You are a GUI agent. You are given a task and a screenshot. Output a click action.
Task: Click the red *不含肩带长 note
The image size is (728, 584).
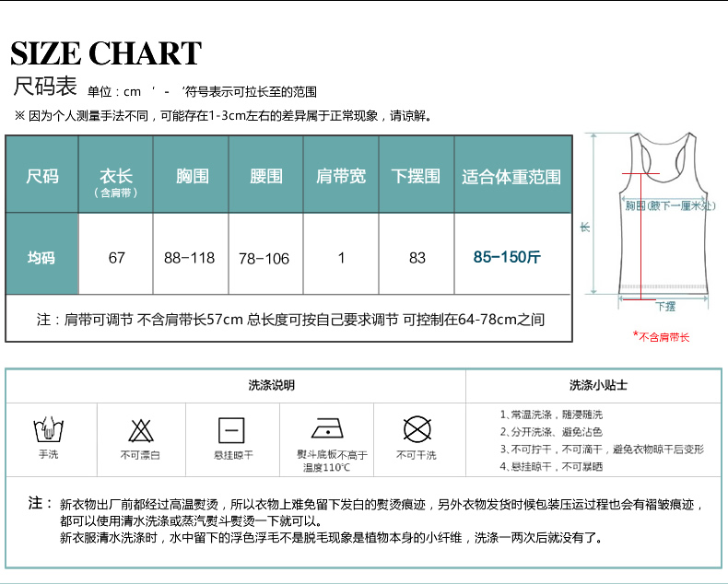point(661,336)
